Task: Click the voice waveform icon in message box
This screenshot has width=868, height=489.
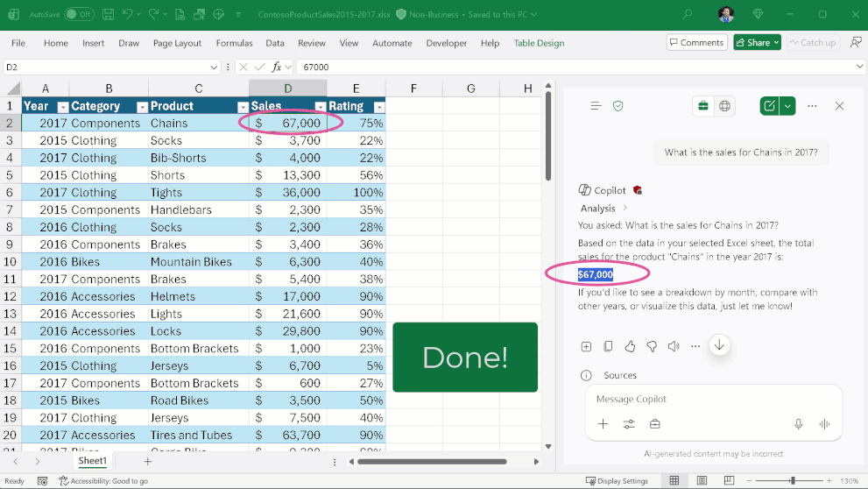Action: tap(824, 424)
